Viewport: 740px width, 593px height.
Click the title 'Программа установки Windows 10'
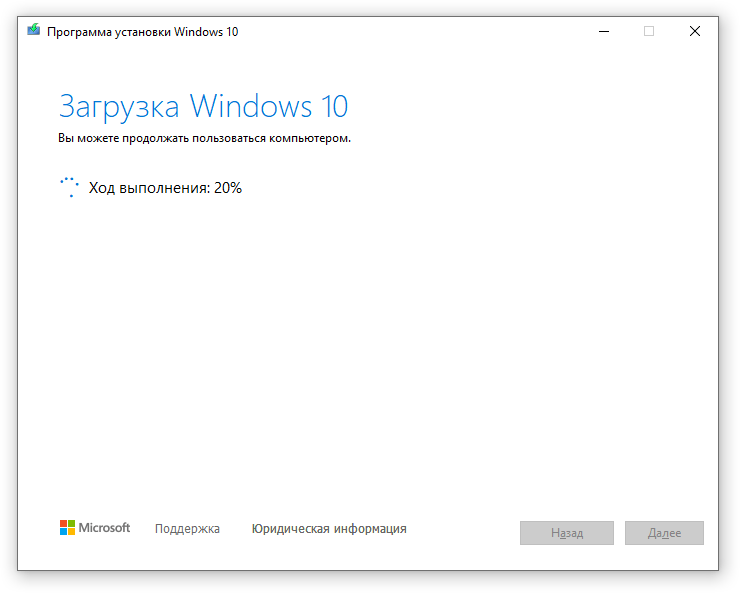pos(143,32)
